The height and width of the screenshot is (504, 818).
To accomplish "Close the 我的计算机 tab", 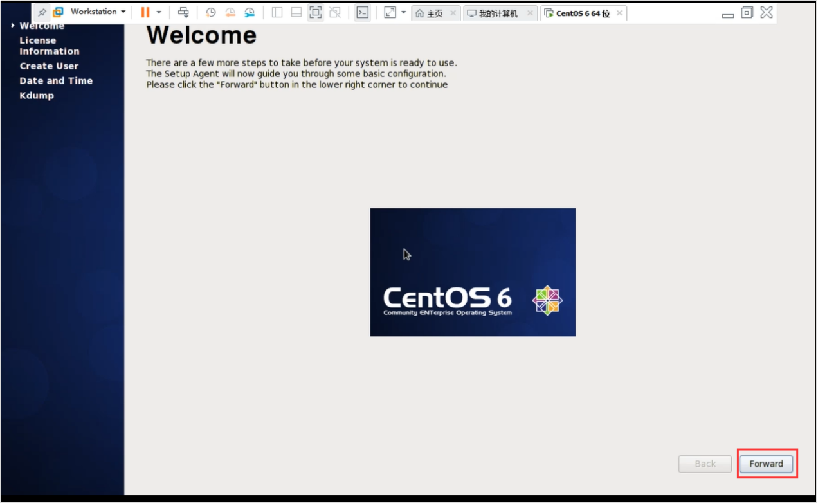I will coord(530,14).
